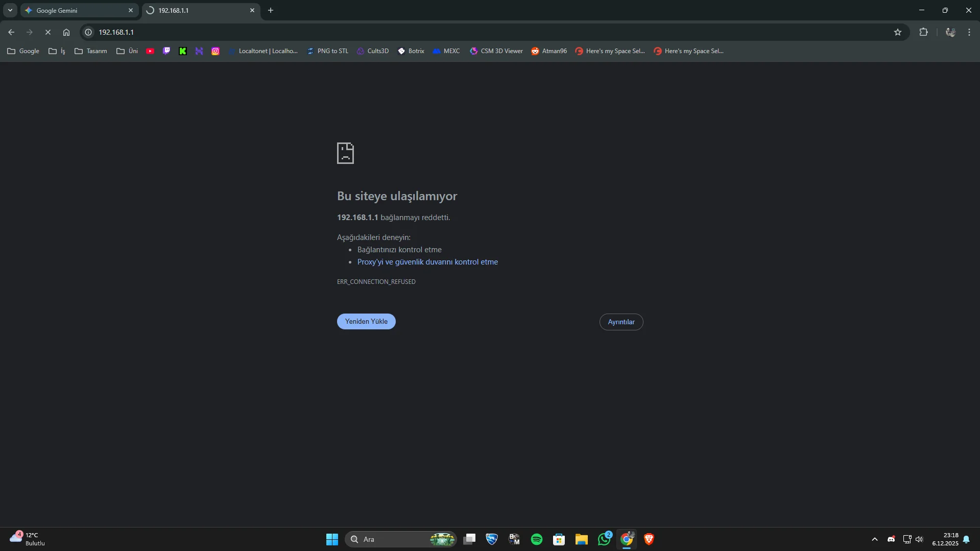Open the Botrix bookmark
The height and width of the screenshot is (551, 980).
[x=411, y=51]
